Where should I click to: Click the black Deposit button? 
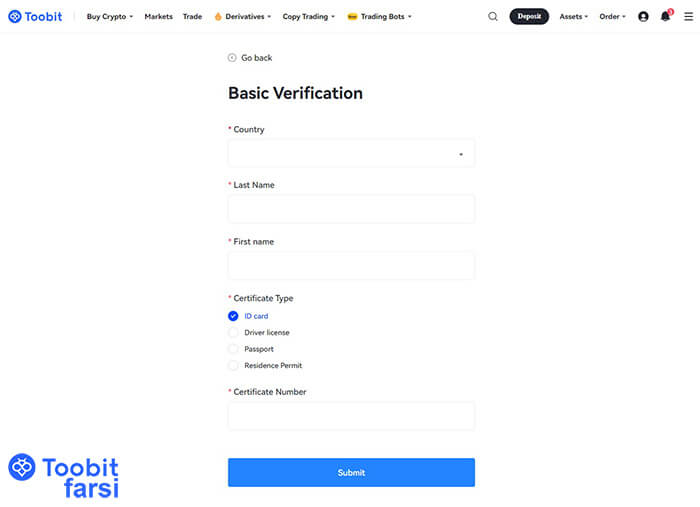click(529, 17)
